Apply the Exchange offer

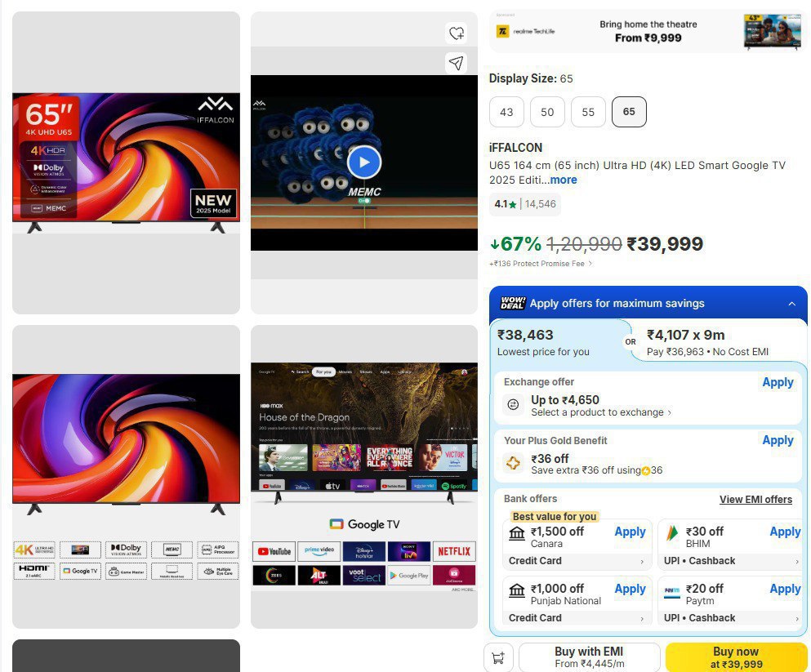[778, 382]
